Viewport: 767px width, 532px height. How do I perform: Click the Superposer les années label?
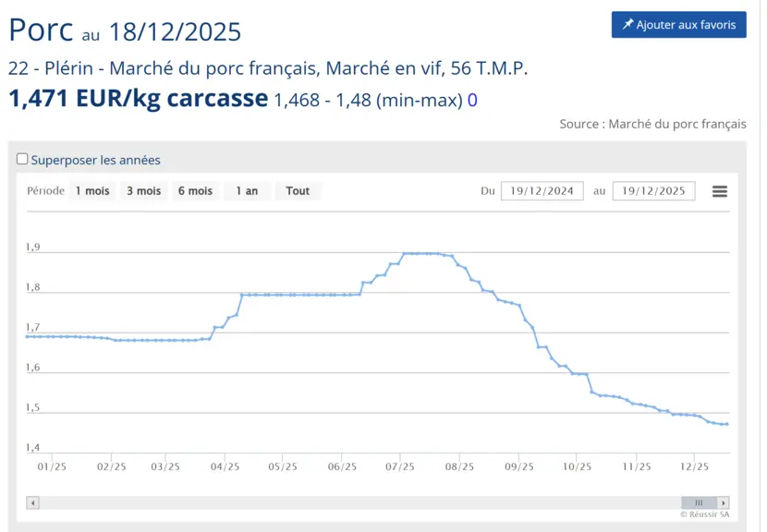95,160
